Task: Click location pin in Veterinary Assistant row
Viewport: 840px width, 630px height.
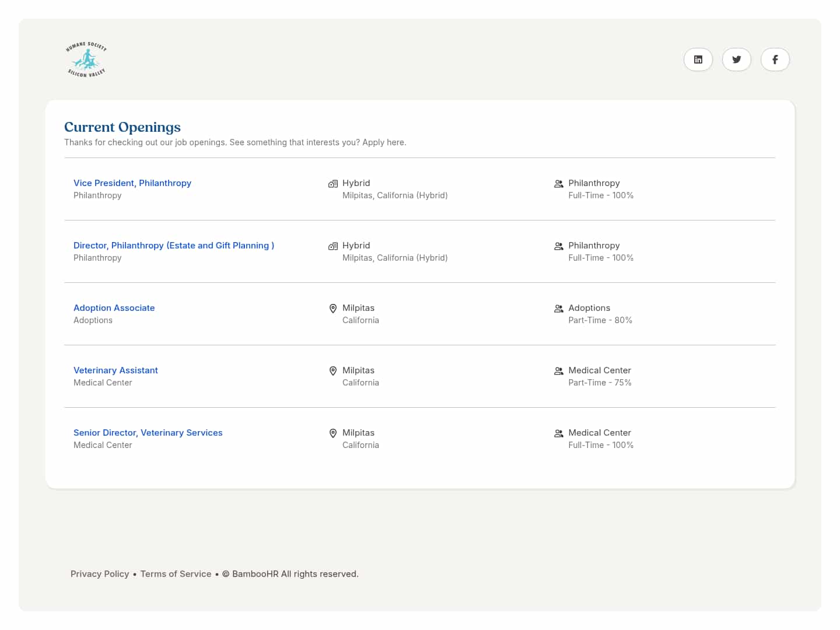Action: (333, 371)
